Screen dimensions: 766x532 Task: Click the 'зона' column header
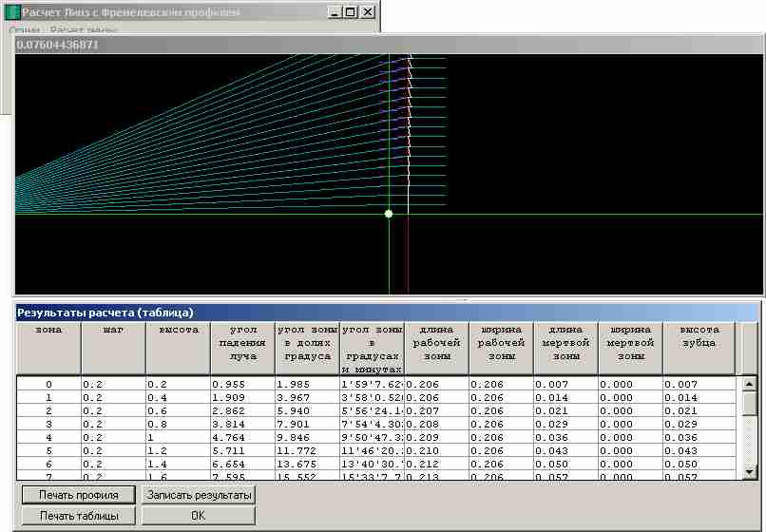48,347
